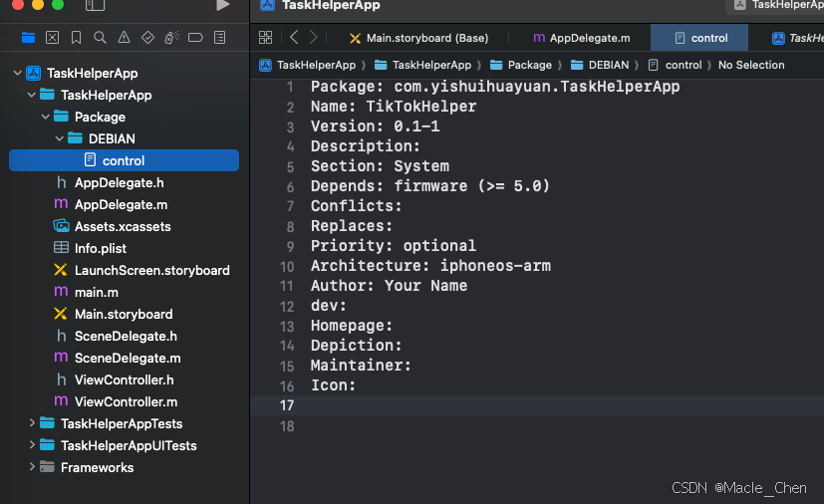Viewport: 824px width, 504px height.
Task: Click the 'Depends: firmware (>= 5.0)' line
Action: (429, 186)
